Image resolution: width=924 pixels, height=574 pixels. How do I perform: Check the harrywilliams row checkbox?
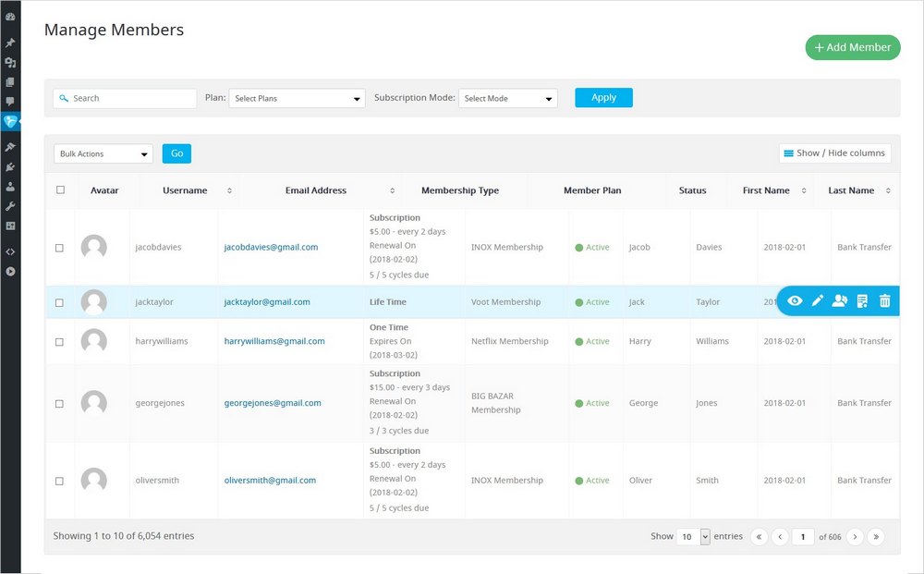[60, 342]
